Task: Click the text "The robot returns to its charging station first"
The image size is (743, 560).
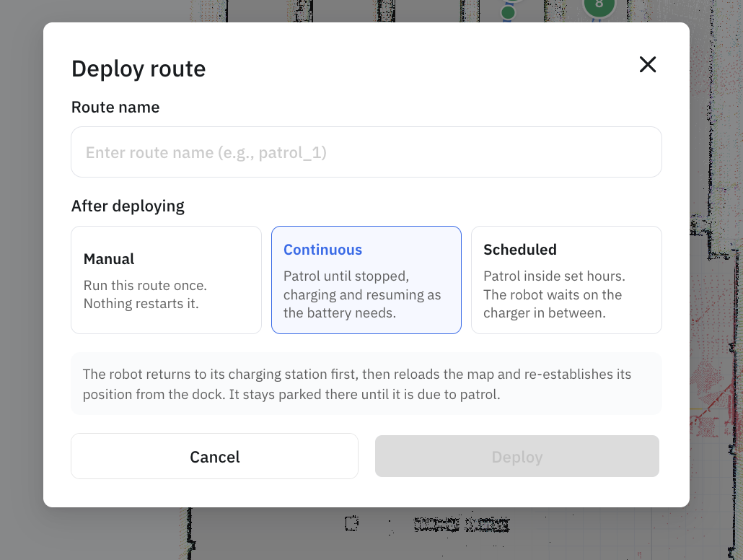Action: click(220, 374)
